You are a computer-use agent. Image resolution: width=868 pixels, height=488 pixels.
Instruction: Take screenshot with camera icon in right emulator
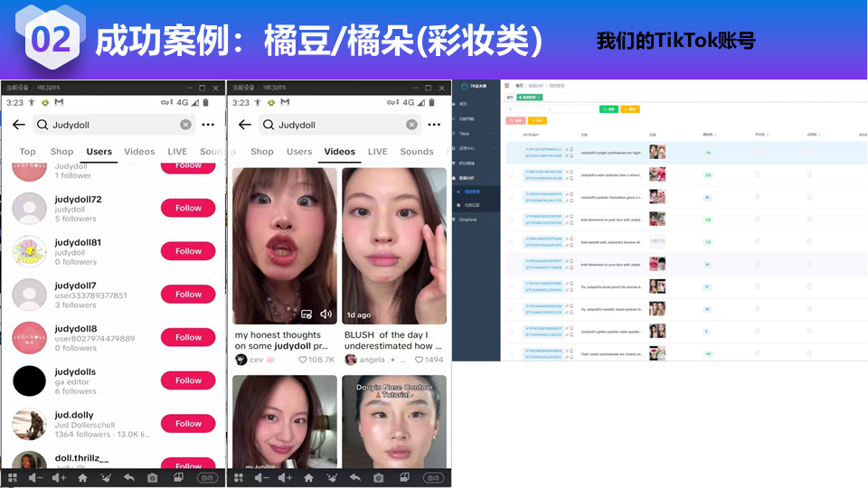(x=378, y=477)
